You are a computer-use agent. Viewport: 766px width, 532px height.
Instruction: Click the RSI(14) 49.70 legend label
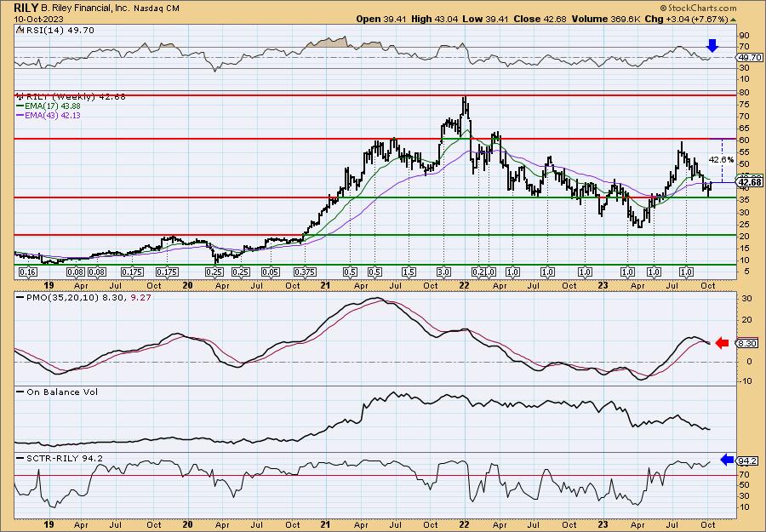pos(59,31)
